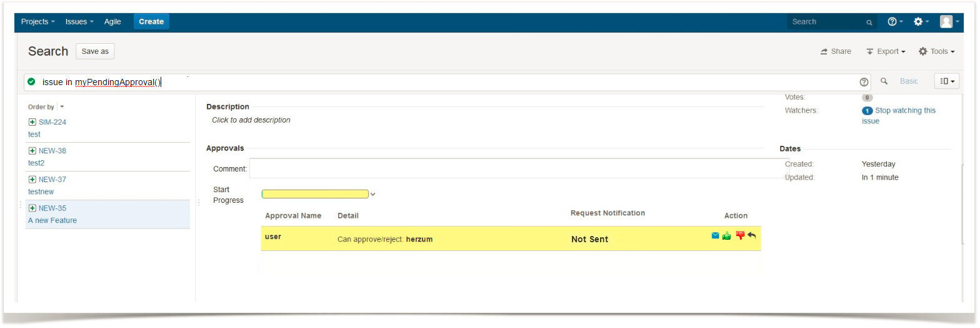
Task: Click the black reply arrow action icon
Action: pyautogui.click(x=752, y=236)
